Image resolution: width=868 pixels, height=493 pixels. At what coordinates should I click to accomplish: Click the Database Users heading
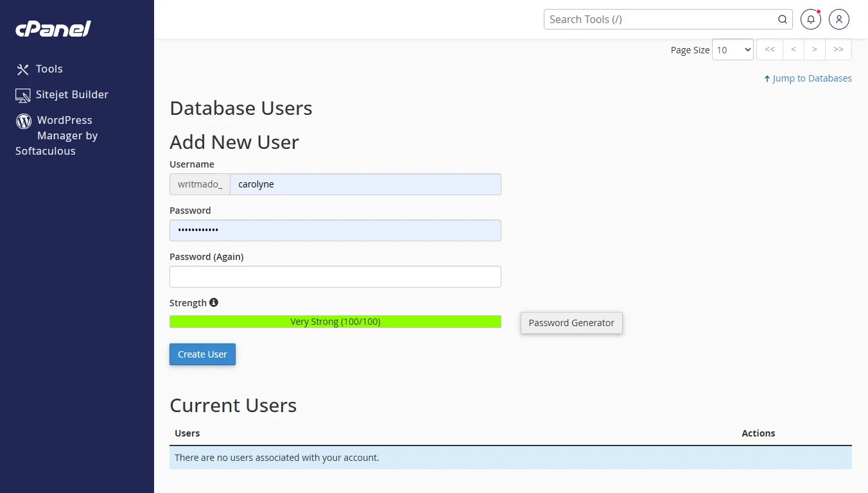(x=241, y=108)
